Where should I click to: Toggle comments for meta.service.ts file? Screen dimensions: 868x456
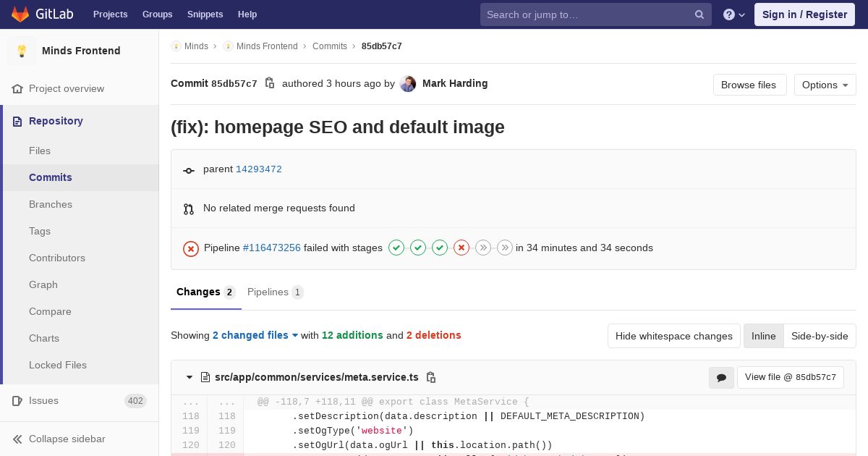click(721, 377)
